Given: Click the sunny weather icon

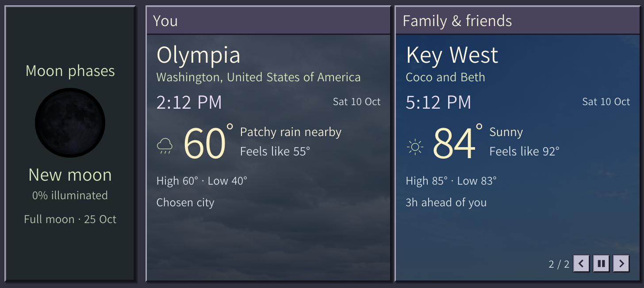Looking at the screenshot, I should 415,147.
